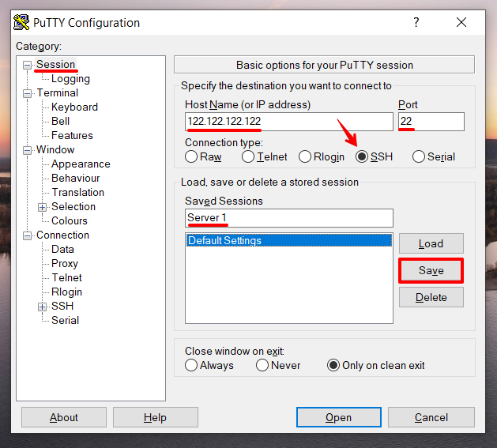The image size is (497, 448).
Task: Click the PuTTY icon in the title bar
Action: tap(21, 22)
